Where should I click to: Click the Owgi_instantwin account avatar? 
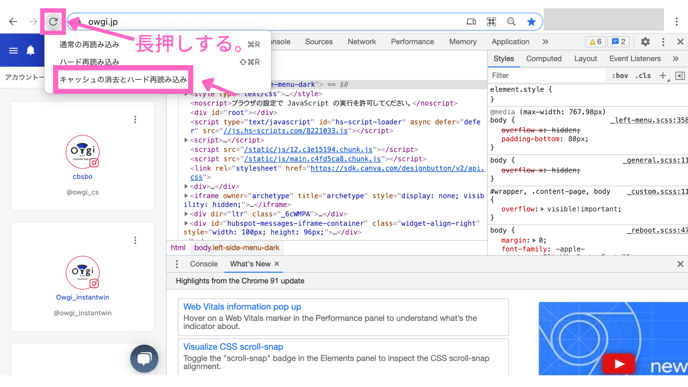coord(82,272)
